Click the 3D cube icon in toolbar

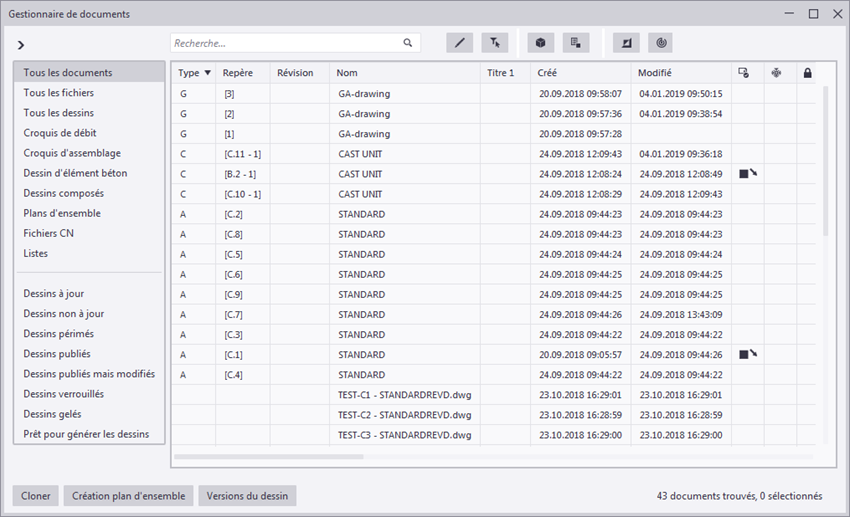[541, 43]
